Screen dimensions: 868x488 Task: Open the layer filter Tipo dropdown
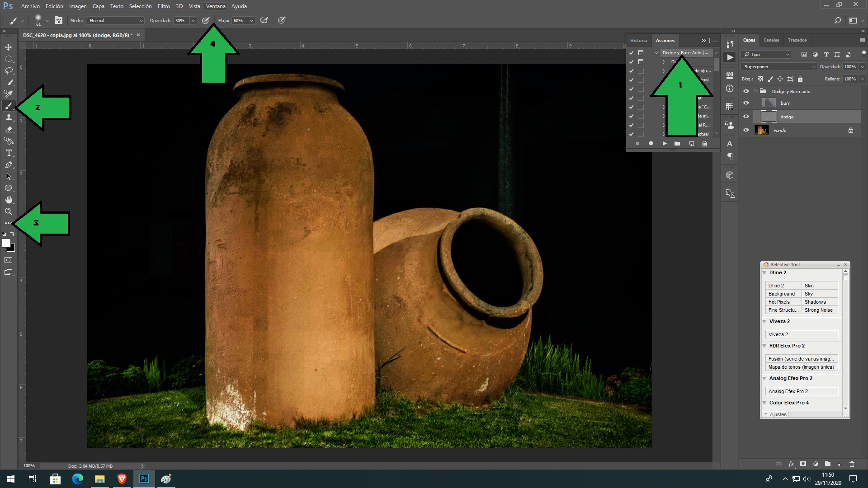click(x=767, y=55)
